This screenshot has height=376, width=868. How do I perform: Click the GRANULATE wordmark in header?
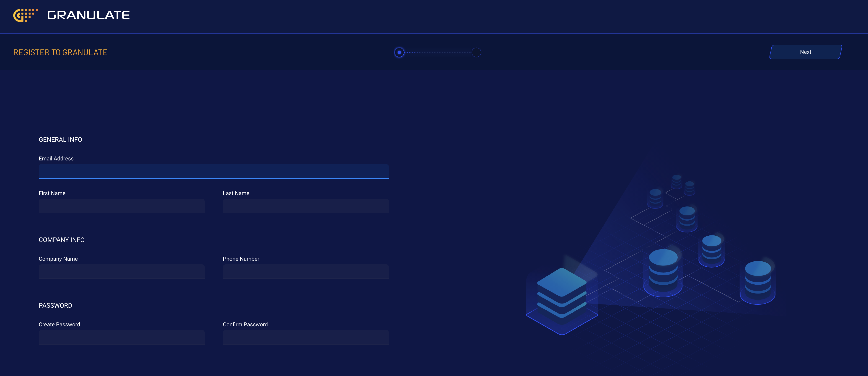tap(88, 15)
